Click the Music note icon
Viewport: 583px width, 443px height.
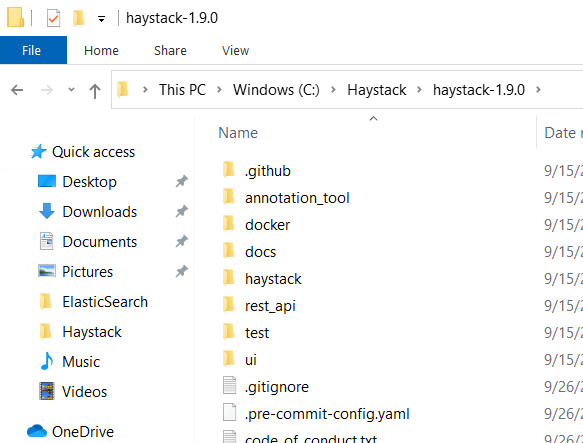tap(47, 361)
